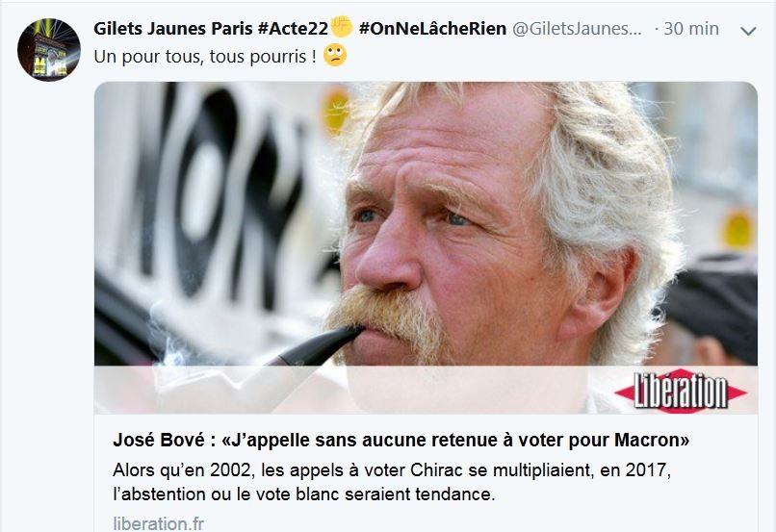Click the raised fist emoji in the name
Image resolution: width=776 pixels, height=532 pixels.
pos(341,26)
